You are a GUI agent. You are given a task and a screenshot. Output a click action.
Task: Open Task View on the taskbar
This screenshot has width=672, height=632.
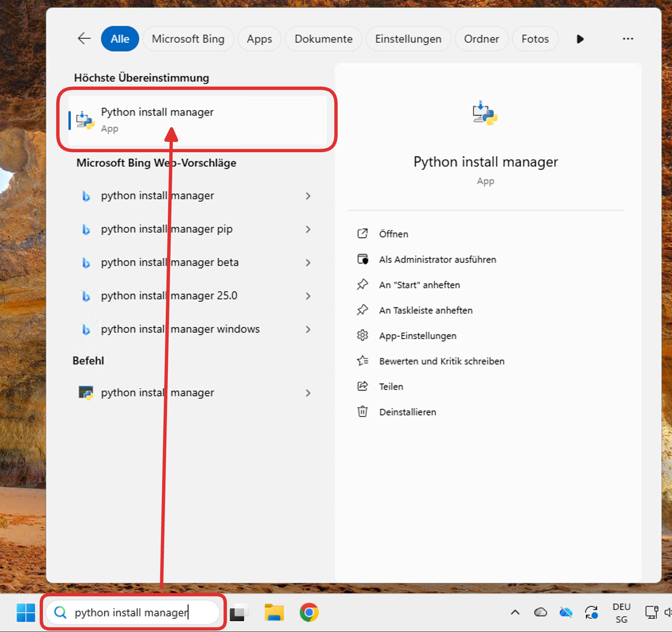239,612
